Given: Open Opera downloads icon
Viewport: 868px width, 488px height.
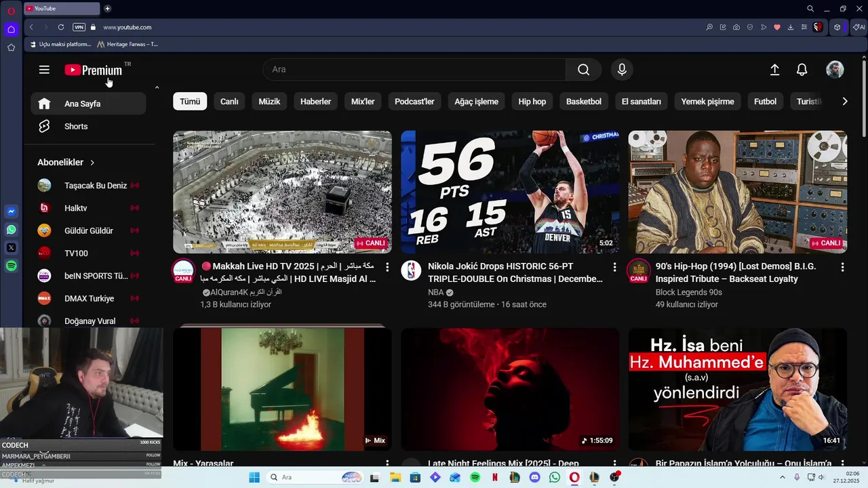Looking at the screenshot, I should tap(791, 27).
